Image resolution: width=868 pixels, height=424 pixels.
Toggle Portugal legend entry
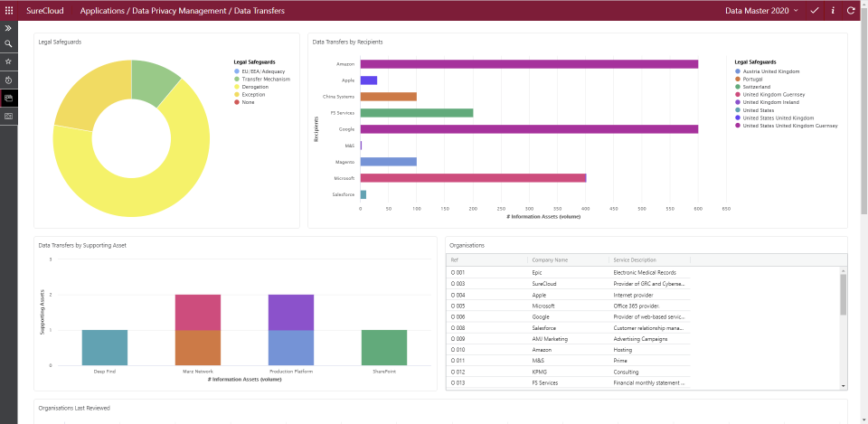749,80
